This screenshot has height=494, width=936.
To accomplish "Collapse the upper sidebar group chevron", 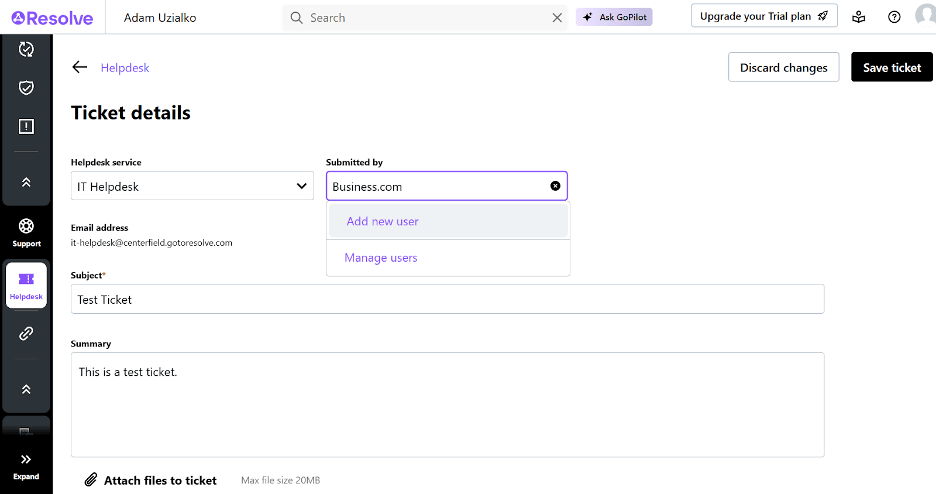I will (26, 182).
